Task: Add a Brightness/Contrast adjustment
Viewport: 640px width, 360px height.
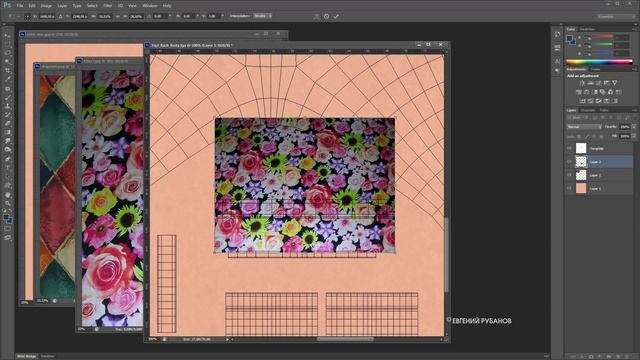Action: point(582,83)
